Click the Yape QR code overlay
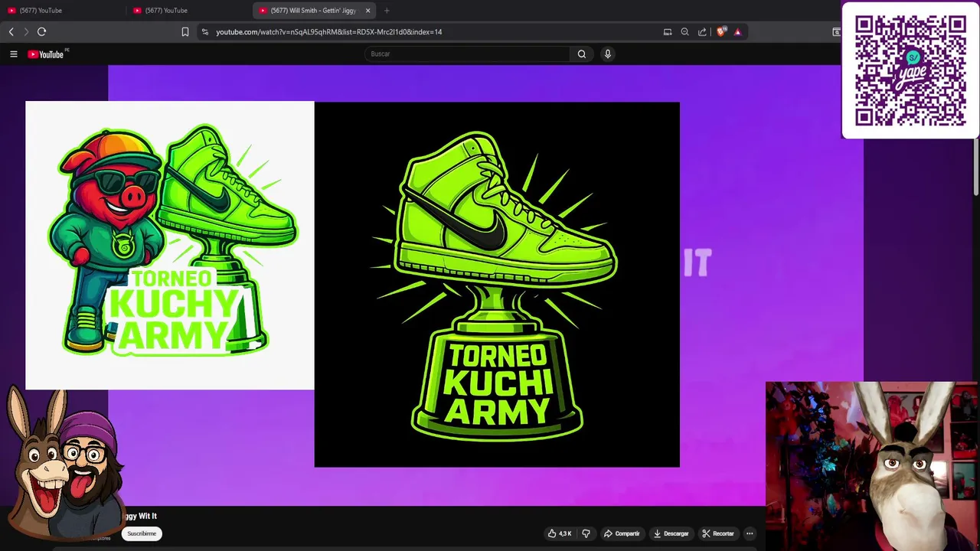This screenshot has height=551, width=980. (x=910, y=70)
